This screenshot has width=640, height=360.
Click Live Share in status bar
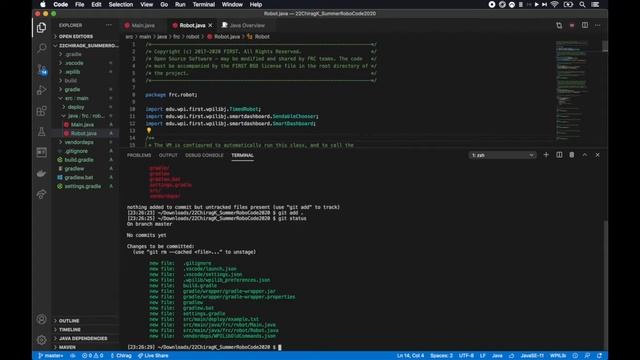click(x=153, y=356)
